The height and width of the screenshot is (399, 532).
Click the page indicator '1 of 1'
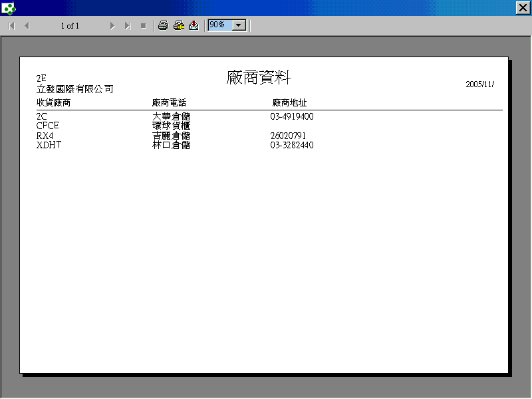(70, 26)
